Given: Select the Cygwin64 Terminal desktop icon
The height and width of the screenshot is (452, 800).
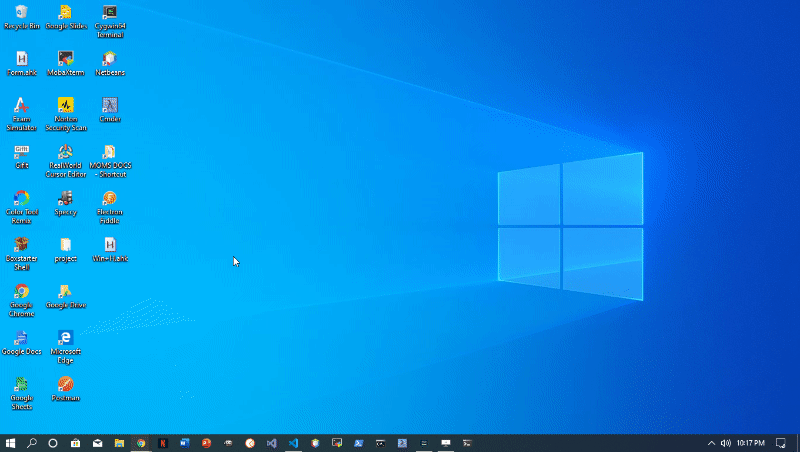Looking at the screenshot, I should click(x=110, y=21).
